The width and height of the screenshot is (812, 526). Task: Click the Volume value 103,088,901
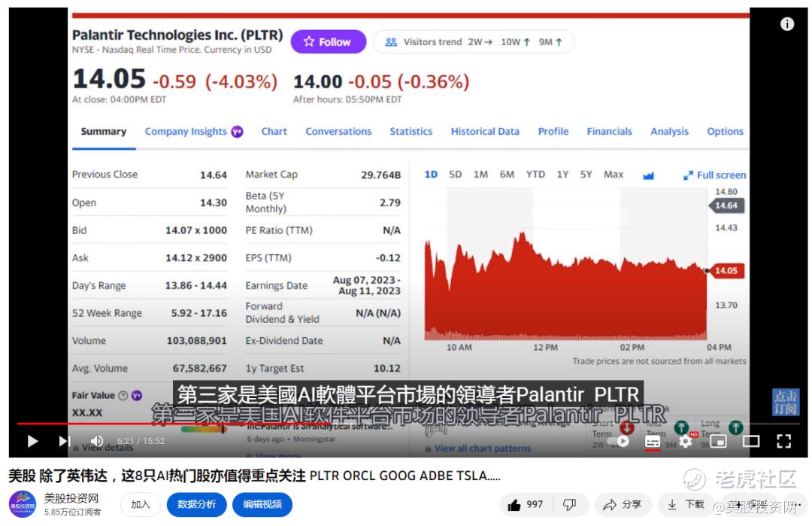pyautogui.click(x=197, y=341)
